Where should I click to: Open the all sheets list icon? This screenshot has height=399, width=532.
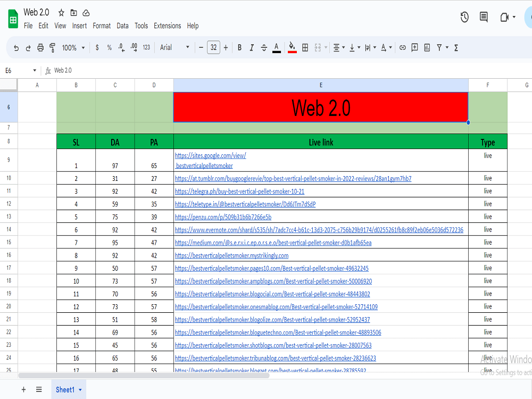39,389
